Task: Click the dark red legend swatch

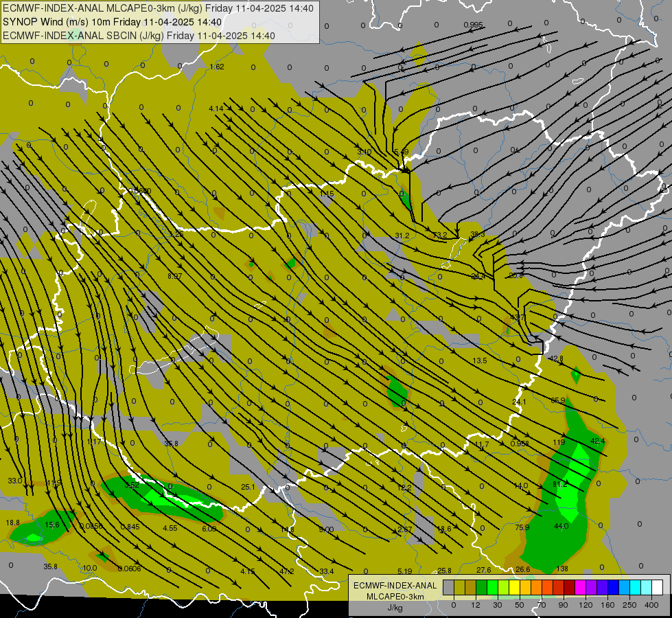Action: pyautogui.click(x=569, y=588)
